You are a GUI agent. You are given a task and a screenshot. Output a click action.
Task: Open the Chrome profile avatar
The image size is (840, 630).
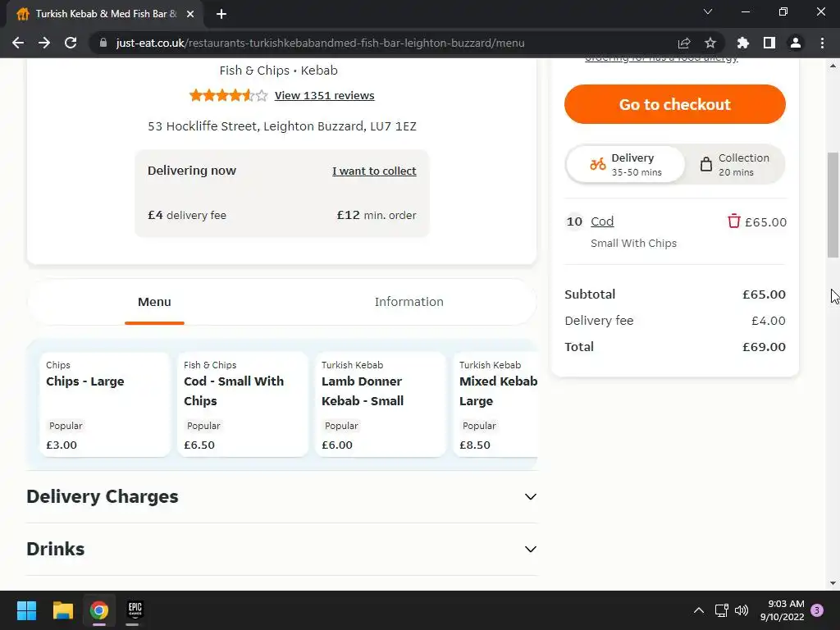[796, 43]
